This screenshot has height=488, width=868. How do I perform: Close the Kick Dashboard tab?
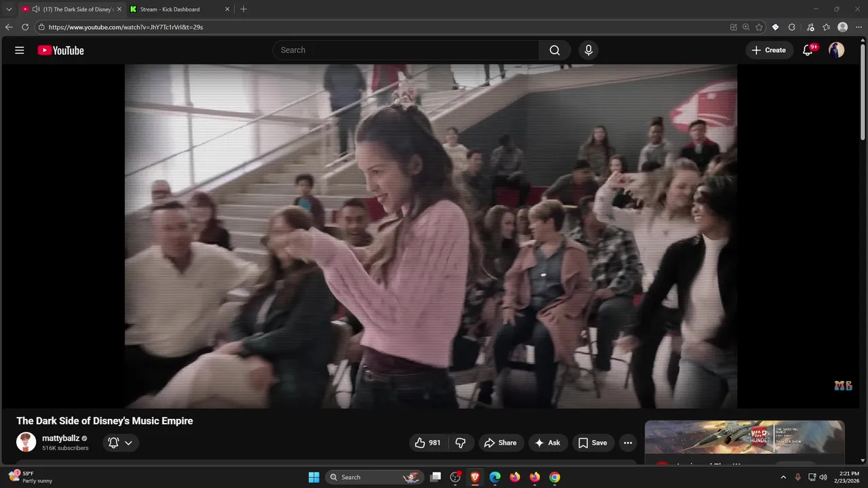coord(227,9)
